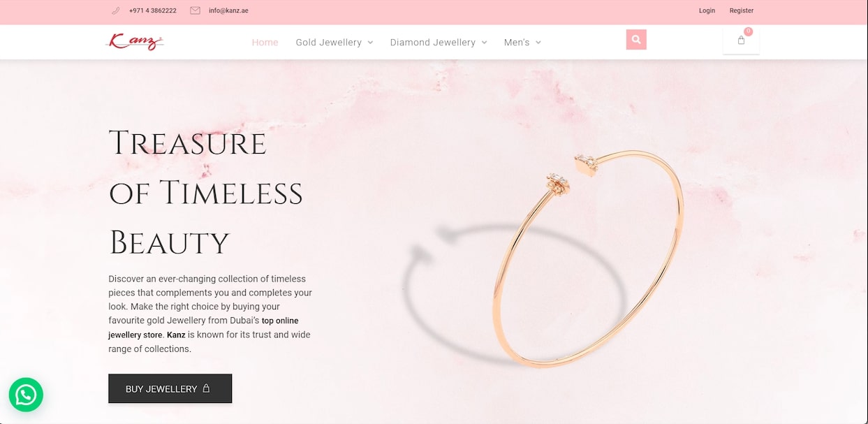868x424 pixels.
Task: Click the envelope email icon
Action: (x=195, y=10)
